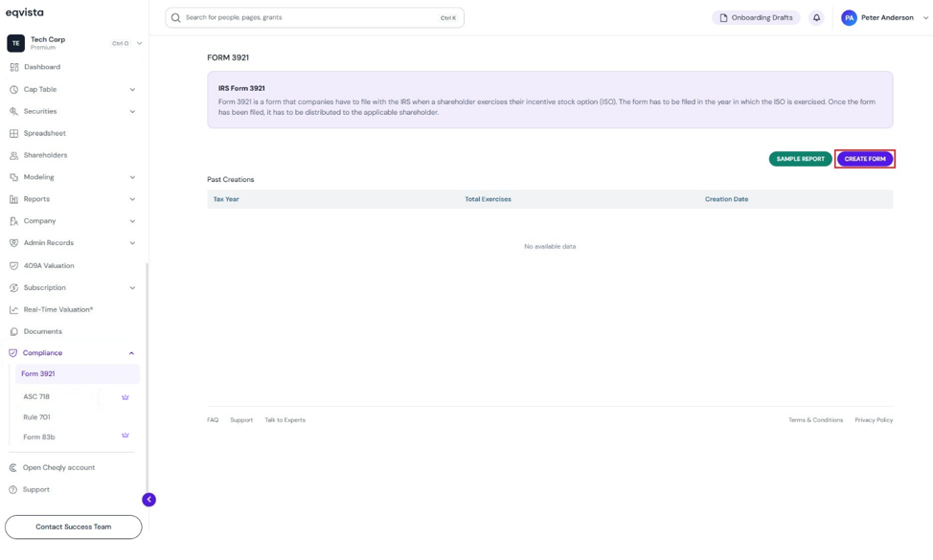933x560 pixels.
Task: Open Talk to Experts link
Action: (285, 420)
